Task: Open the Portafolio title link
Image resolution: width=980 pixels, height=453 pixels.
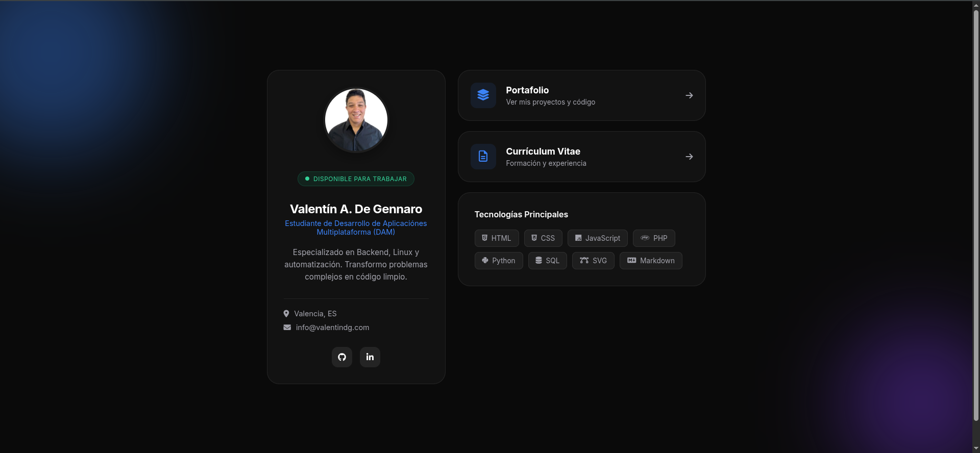Action: click(x=527, y=90)
